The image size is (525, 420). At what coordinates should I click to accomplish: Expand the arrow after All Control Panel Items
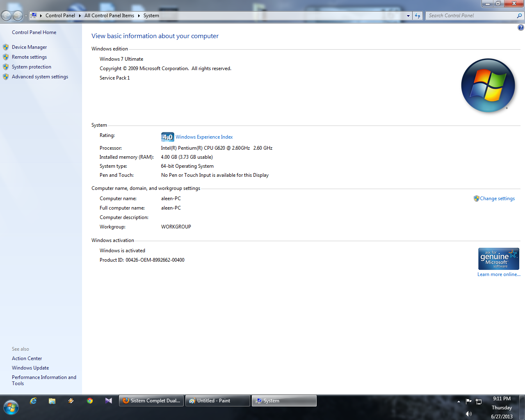click(x=139, y=16)
